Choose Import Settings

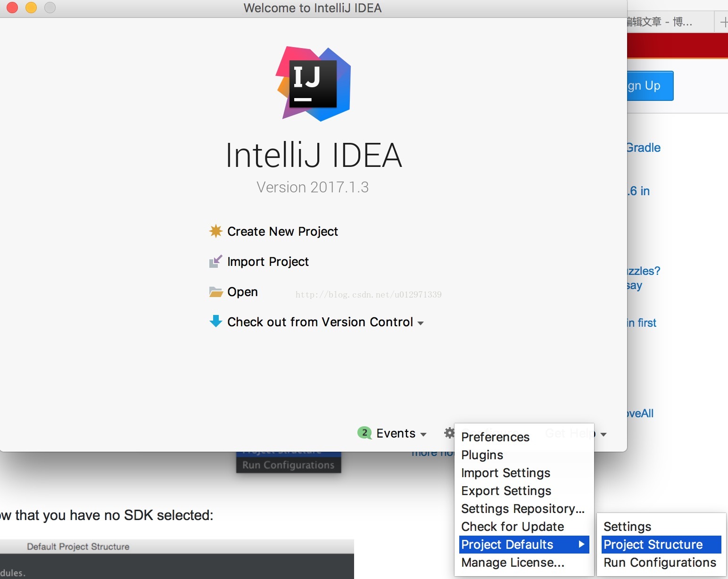click(x=523, y=473)
